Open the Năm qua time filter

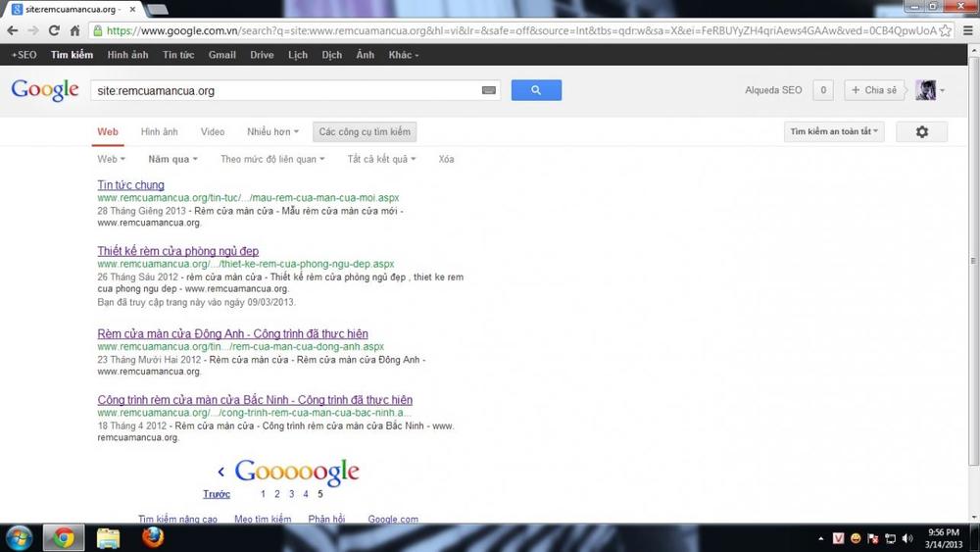(x=172, y=160)
